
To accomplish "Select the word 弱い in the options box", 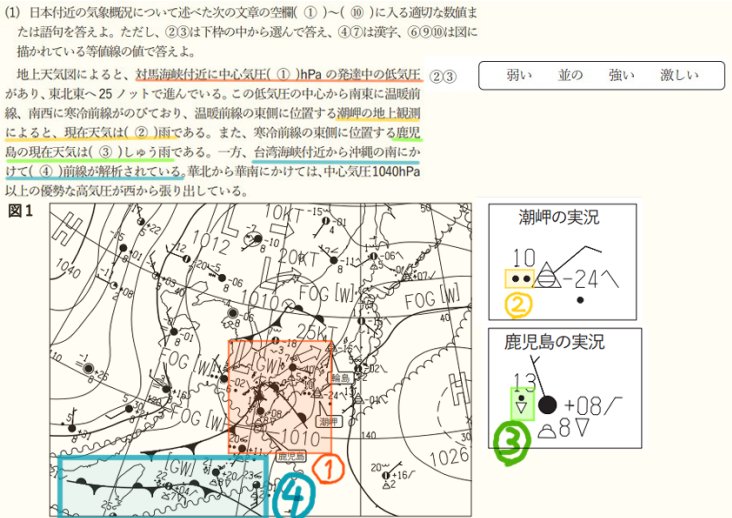I will tap(520, 75).
